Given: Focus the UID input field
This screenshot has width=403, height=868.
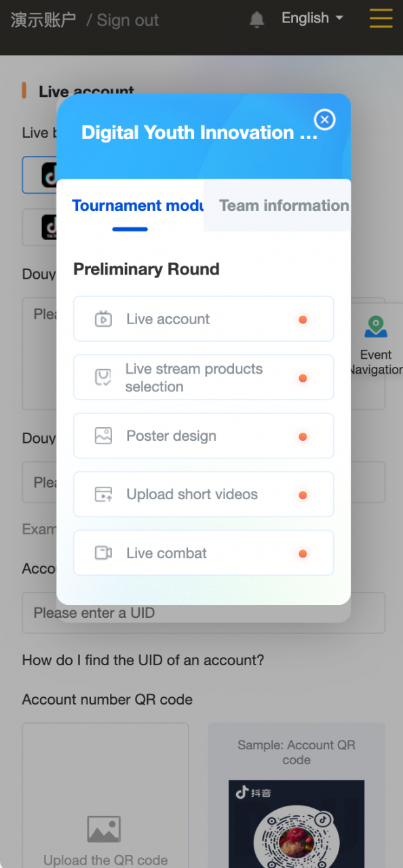Looking at the screenshot, I should click(x=204, y=613).
